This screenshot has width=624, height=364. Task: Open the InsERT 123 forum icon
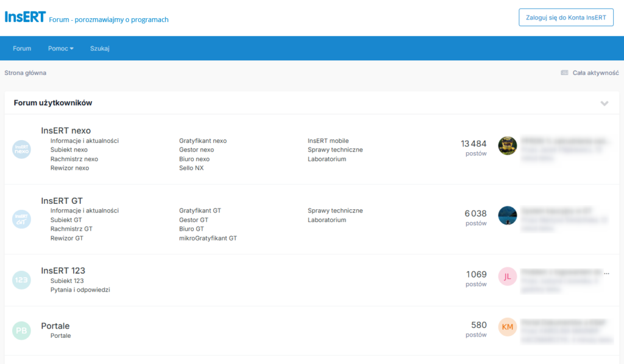click(x=21, y=280)
